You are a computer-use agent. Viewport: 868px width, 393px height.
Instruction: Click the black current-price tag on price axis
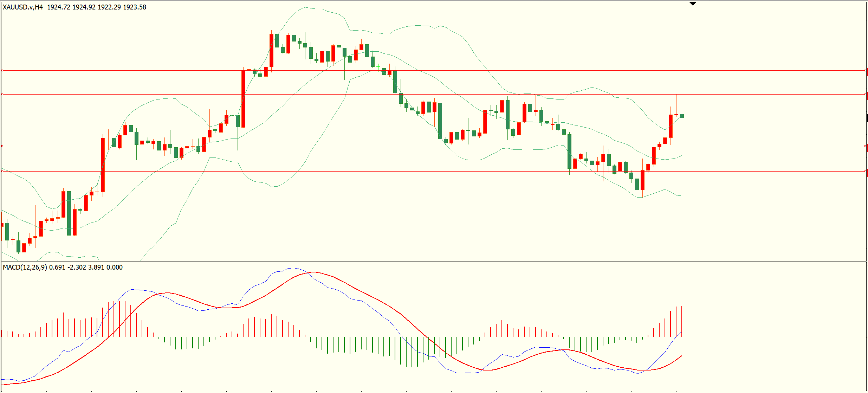click(x=867, y=118)
